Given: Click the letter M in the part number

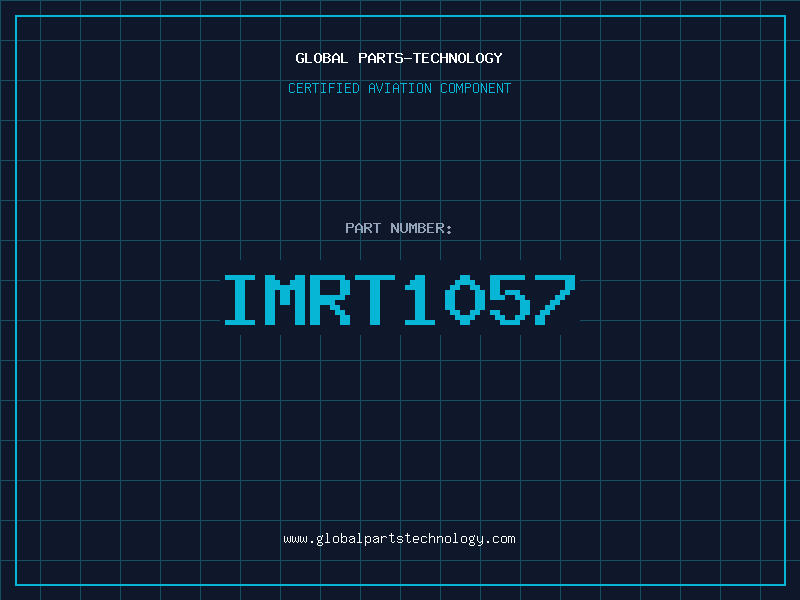Looking at the screenshot, I should pyautogui.click(x=286, y=300).
